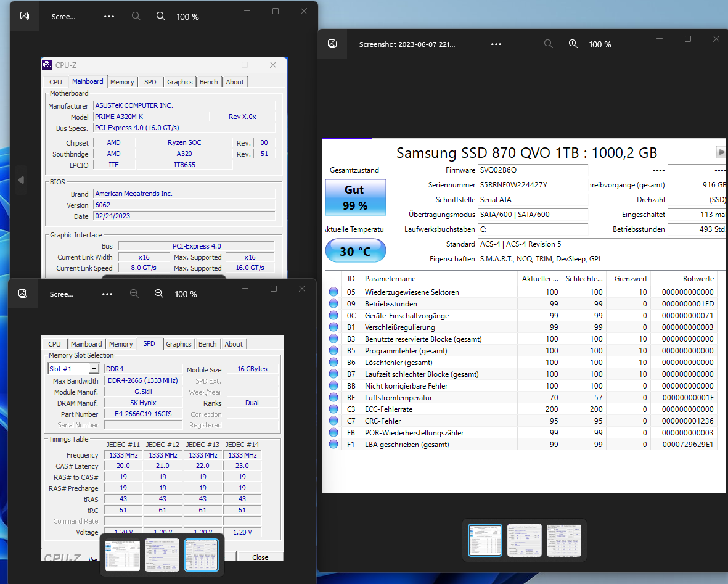728x584 pixels.
Task: Select first thumbnail in bottom-left window filmstrip
Action: (123, 555)
